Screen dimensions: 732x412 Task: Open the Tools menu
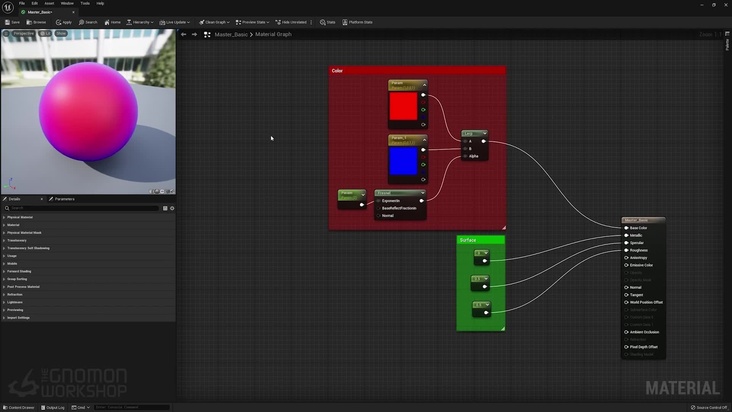[85, 3]
